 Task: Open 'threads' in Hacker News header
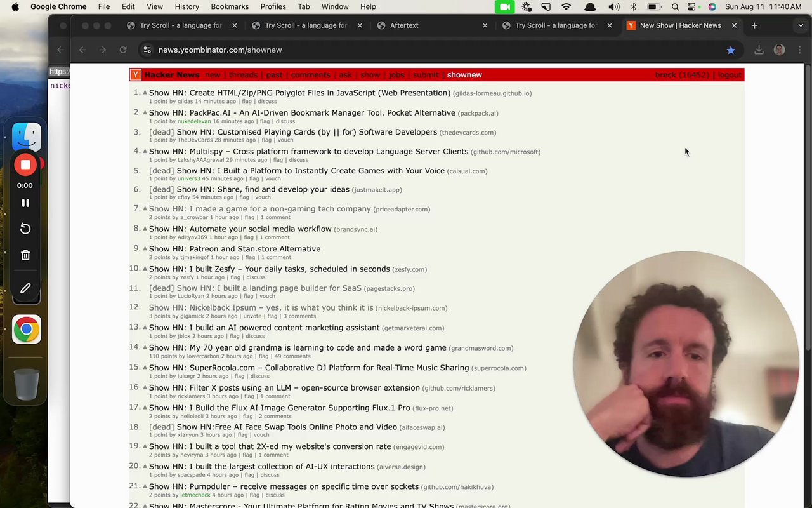[243, 75]
